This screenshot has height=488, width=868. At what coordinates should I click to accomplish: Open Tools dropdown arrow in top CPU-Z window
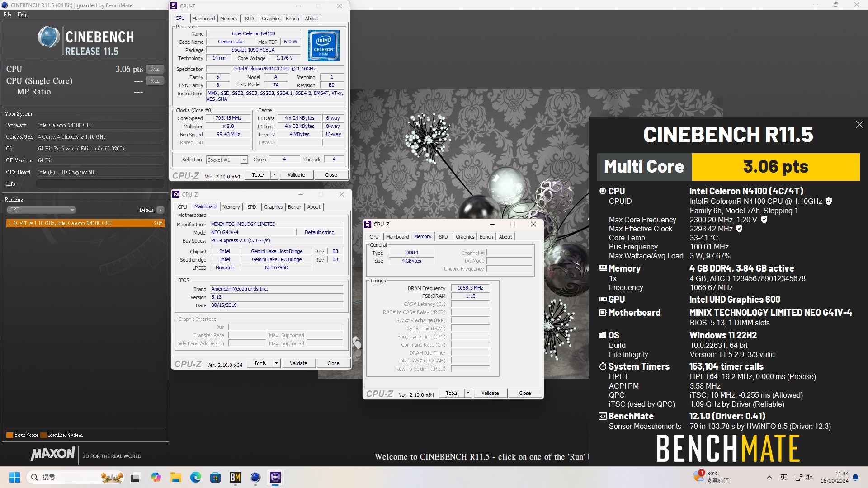pos(274,175)
